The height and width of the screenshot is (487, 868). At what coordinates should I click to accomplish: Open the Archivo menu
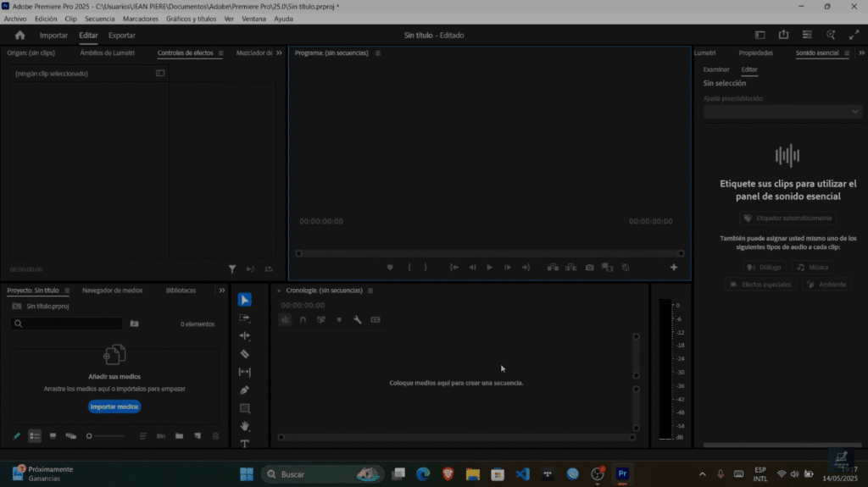(15, 19)
